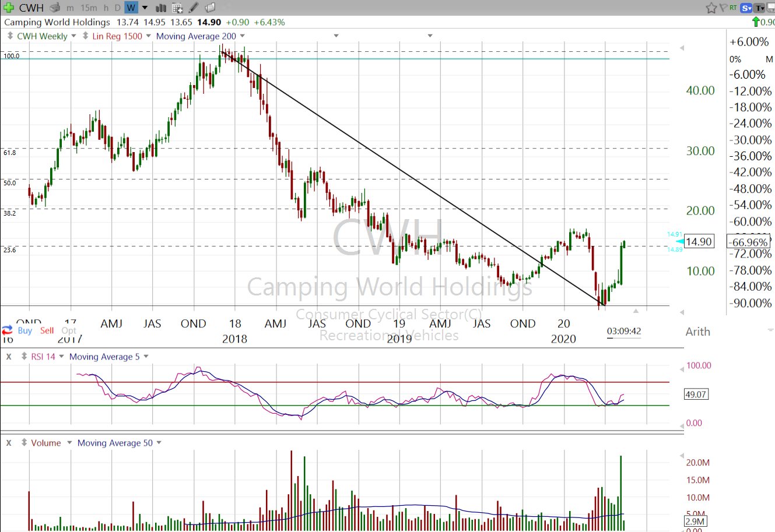Screen dimensions: 775x532
Task: Select the pencil drawing tools icon
Action: 194,8
